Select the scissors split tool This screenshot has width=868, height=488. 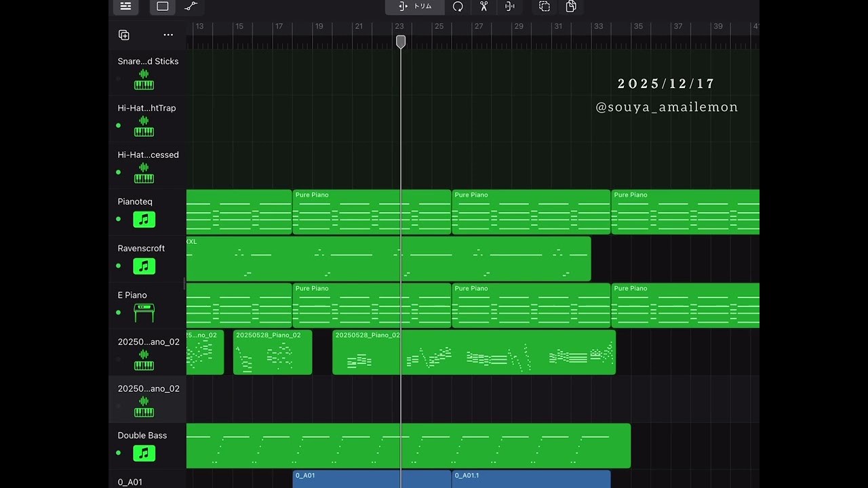click(x=484, y=6)
